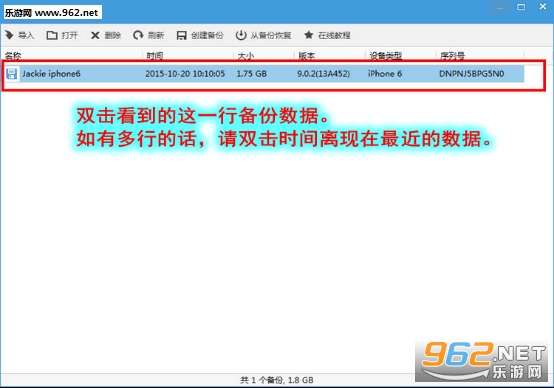Image resolution: width=554 pixels, height=388 pixels.
Task: Sort by the 大小 column header
Action: click(x=246, y=55)
